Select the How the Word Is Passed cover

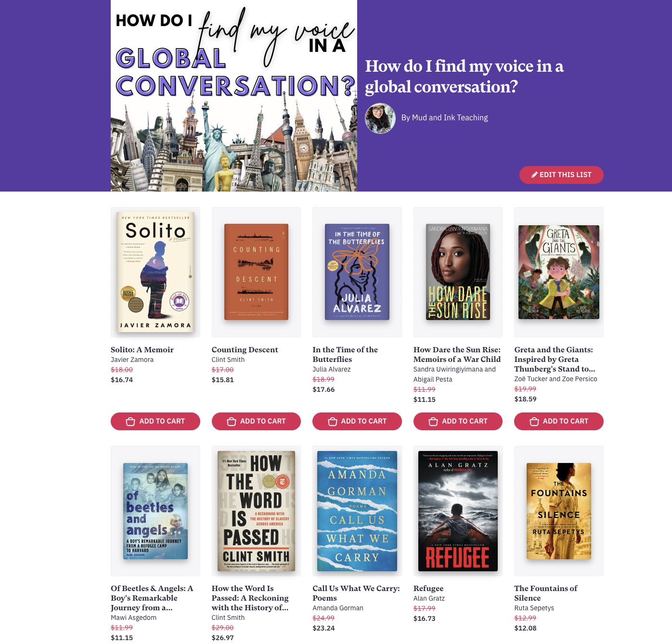pyautogui.click(x=256, y=511)
